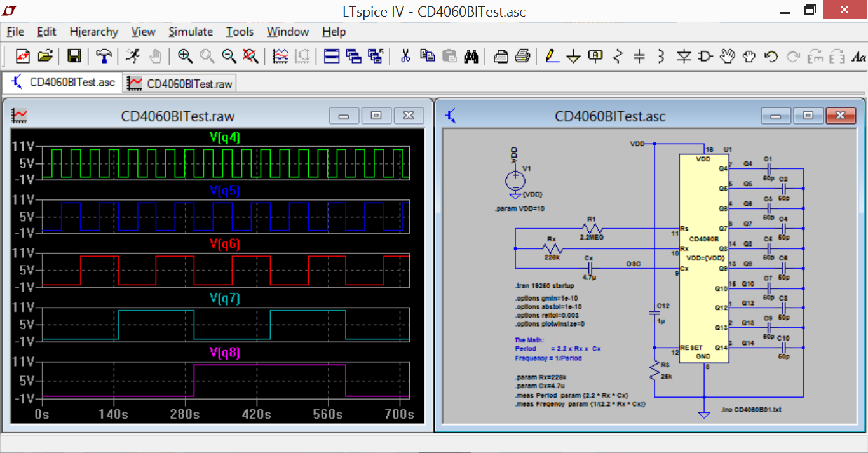Click the CD4060B chip body
The height and width of the screenshot is (453, 868).
tap(703, 259)
